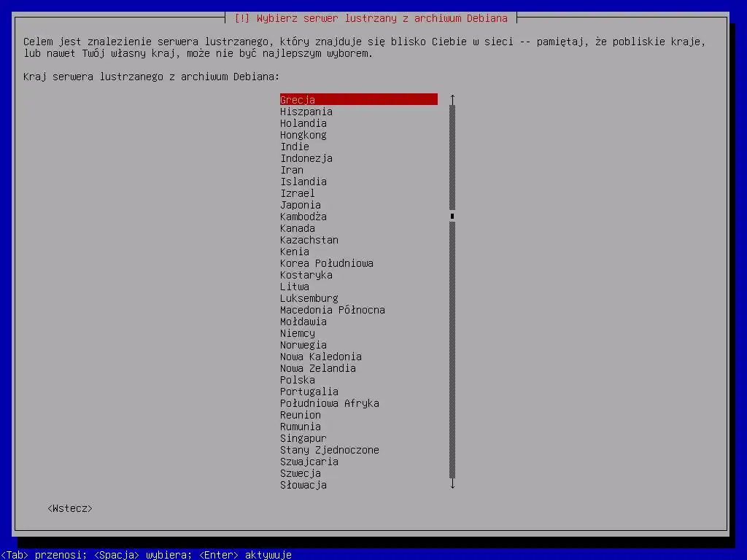This screenshot has width=747, height=560.
Task: Choose Kenia as mirror country
Action: click(x=359, y=252)
